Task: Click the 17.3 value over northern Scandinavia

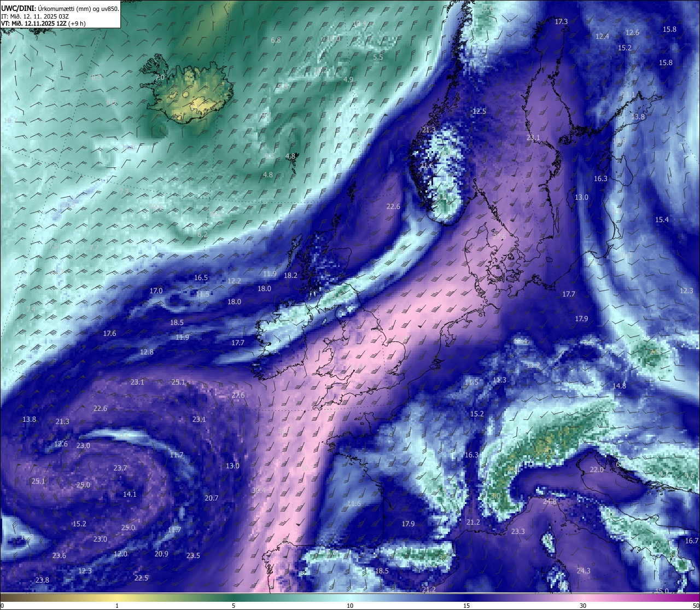Action: 561,21
